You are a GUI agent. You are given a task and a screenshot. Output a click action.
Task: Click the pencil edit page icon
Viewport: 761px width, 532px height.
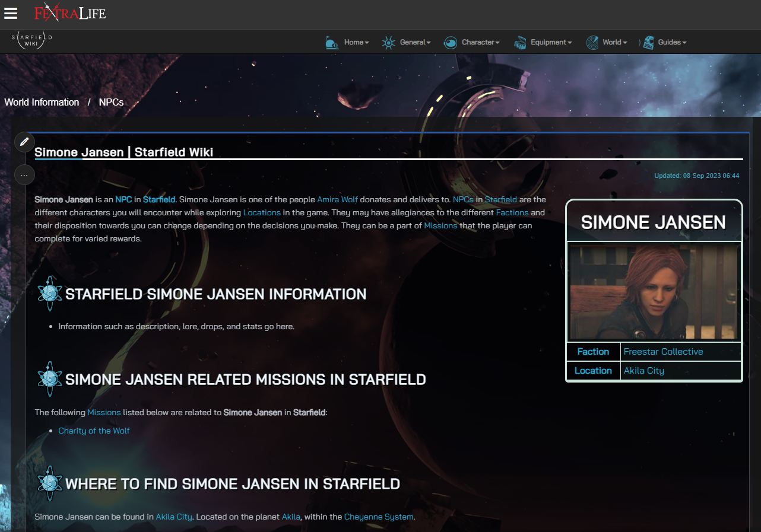tap(24, 142)
